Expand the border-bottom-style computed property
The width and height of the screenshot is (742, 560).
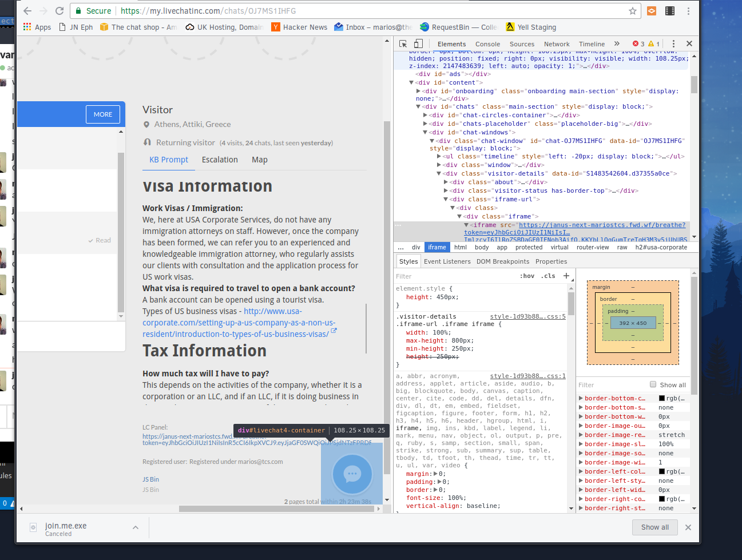tap(581, 408)
